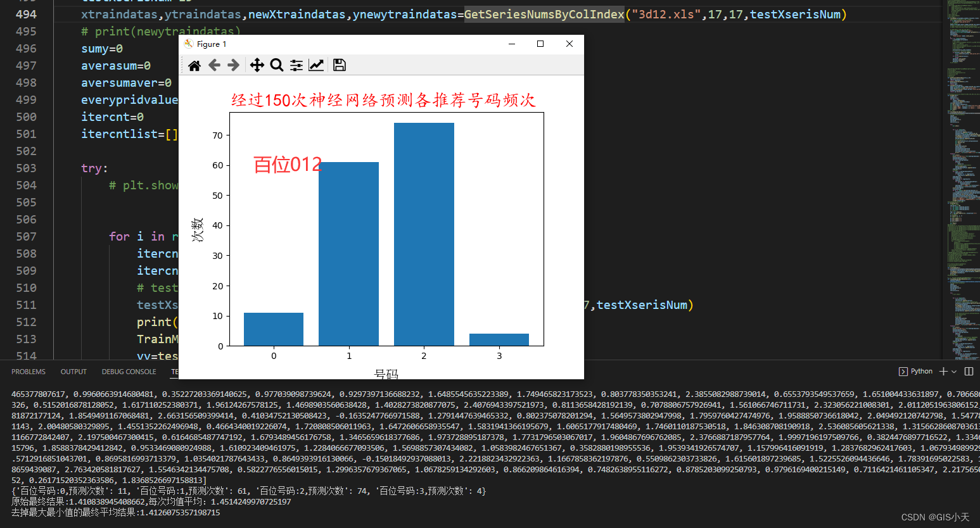This screenshot has width=980, height=528.
Task: Select the Pan axes tool
Action: (x=257, y=65)
